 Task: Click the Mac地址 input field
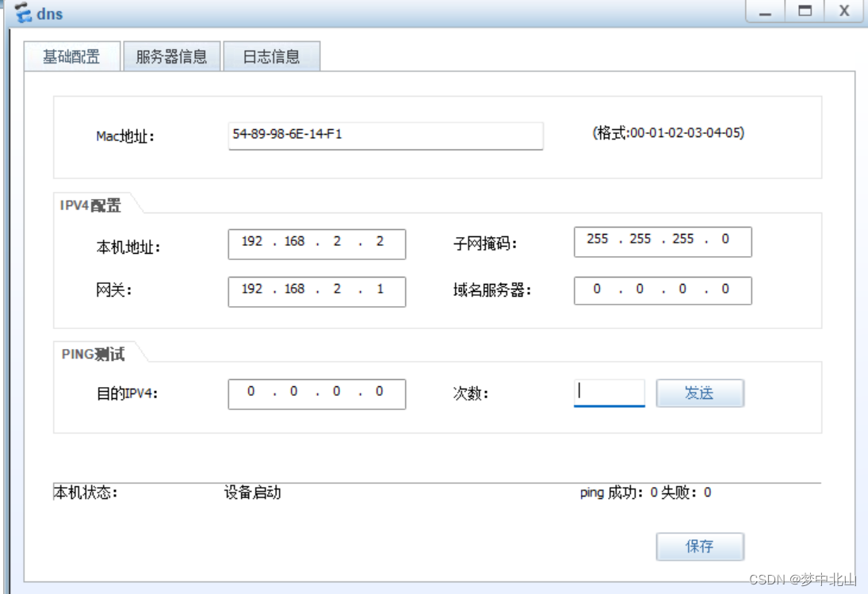pyautogui.click(x=385, y=136)
